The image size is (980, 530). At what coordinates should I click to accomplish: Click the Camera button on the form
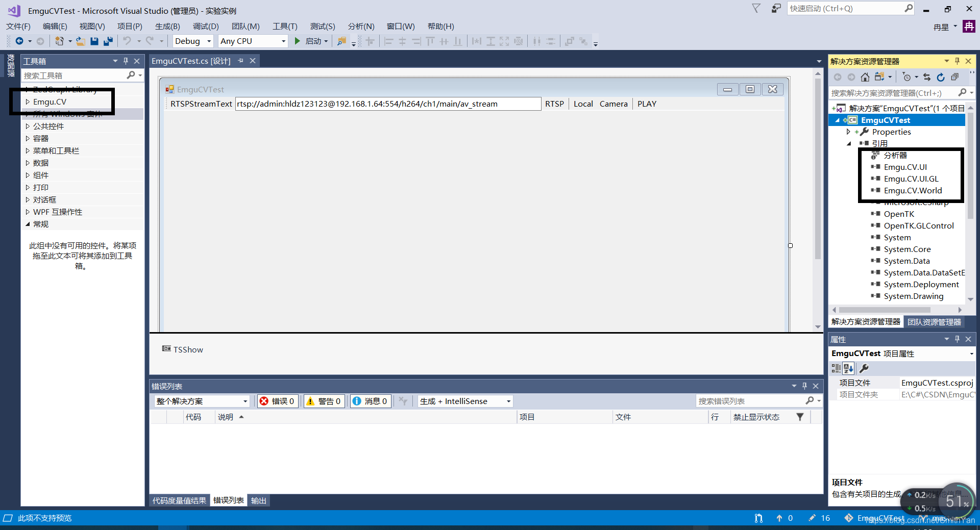pyautogui.click(x=614, y=104)
